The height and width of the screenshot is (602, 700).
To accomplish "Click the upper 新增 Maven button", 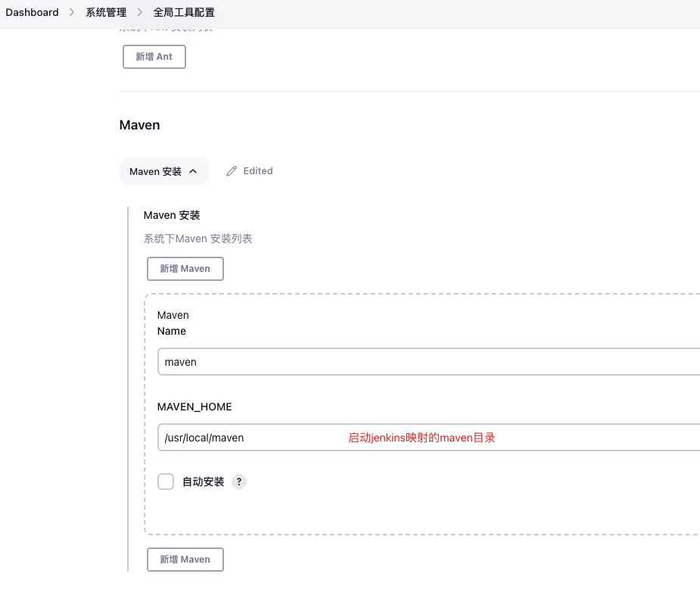I will (185, 269).
